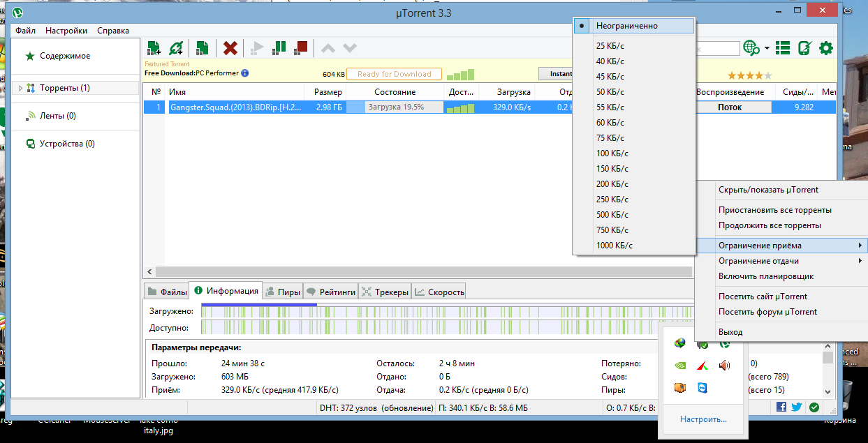
Task: Click the red X Remove Torrent icon
Action: tap(230, 48)
